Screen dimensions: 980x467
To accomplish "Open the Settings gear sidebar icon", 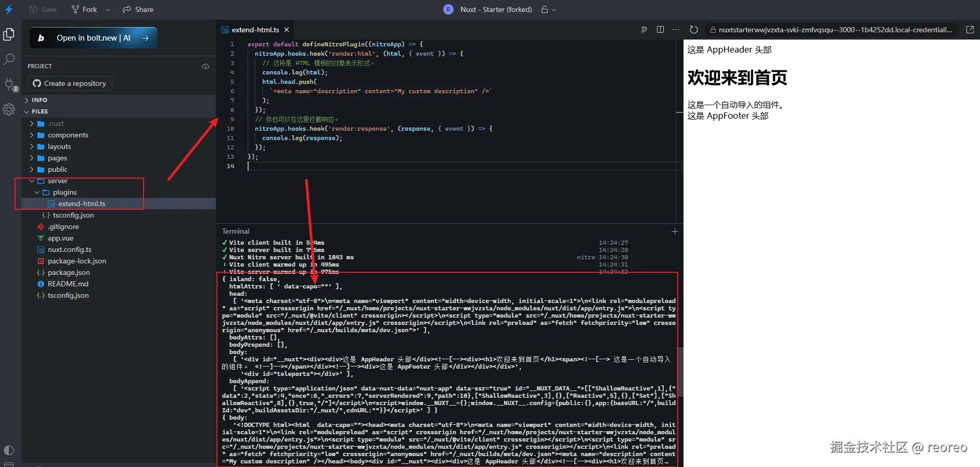I will coord(9,109).
